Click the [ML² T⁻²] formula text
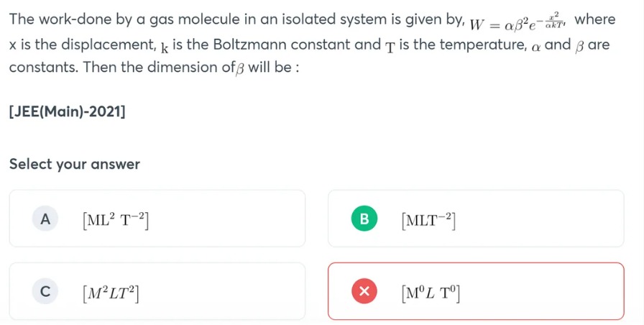The height and width of the screenshot is (325, 644). point(116,221)
